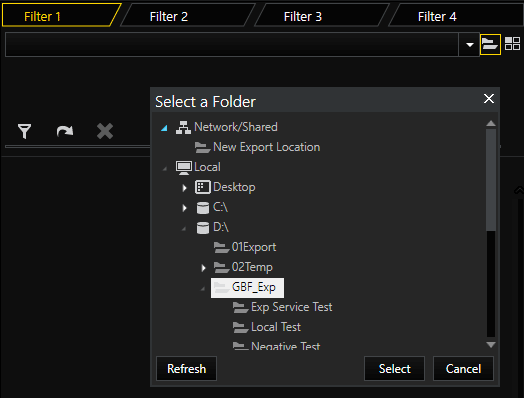Viewport: 524px width, 398px height.
Task: Click the folder path input field
Action: (232, 44)
